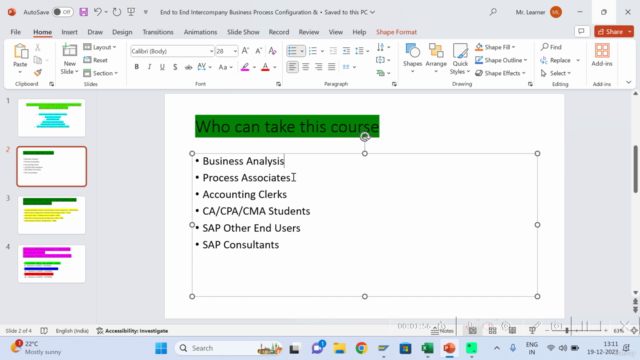640x360 pixels.
Task: Click the Cut scissors icon
Action: click(38, 47)
